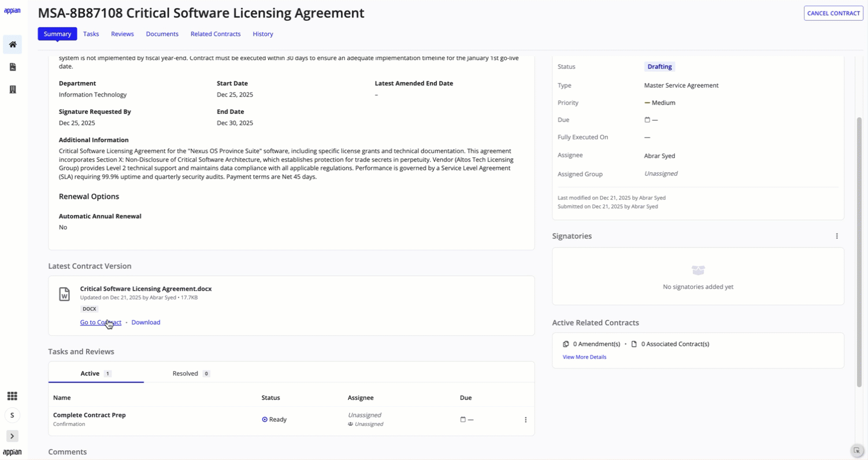Open the building organizations icon in sidebar
This screenshot has height=460, width=868.
[x=13, y=90]
